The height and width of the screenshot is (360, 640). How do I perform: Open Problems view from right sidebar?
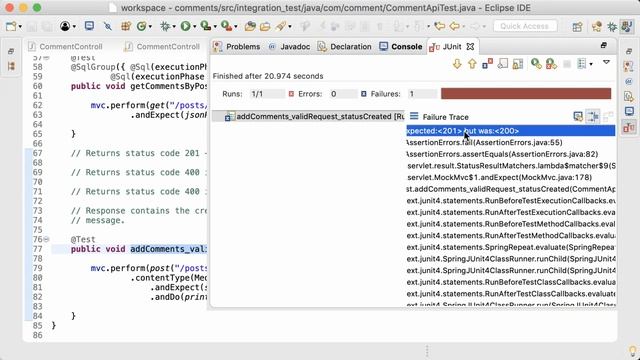pyautogui.click(x=629, y=66)
